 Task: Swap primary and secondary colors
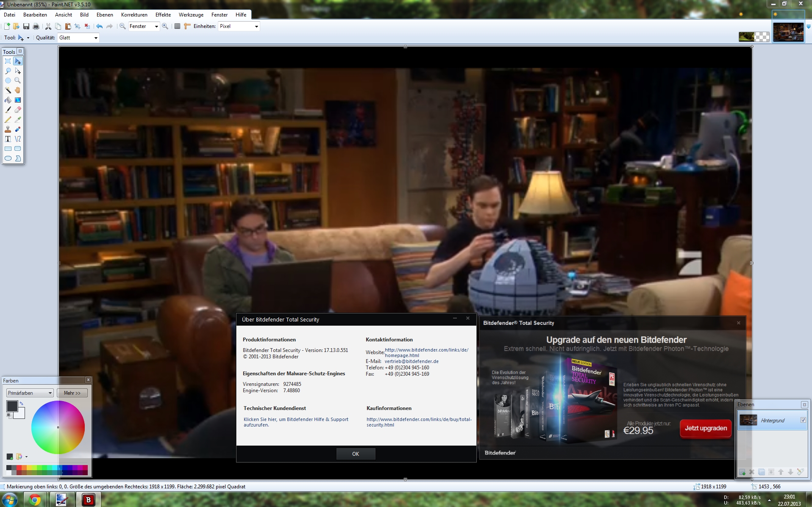tap(22, 403)
